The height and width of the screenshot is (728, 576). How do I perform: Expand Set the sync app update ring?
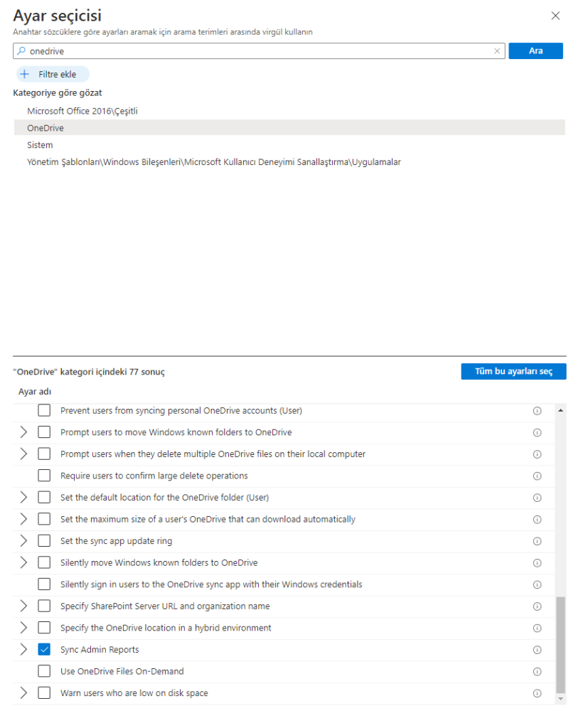pos(23,541)
